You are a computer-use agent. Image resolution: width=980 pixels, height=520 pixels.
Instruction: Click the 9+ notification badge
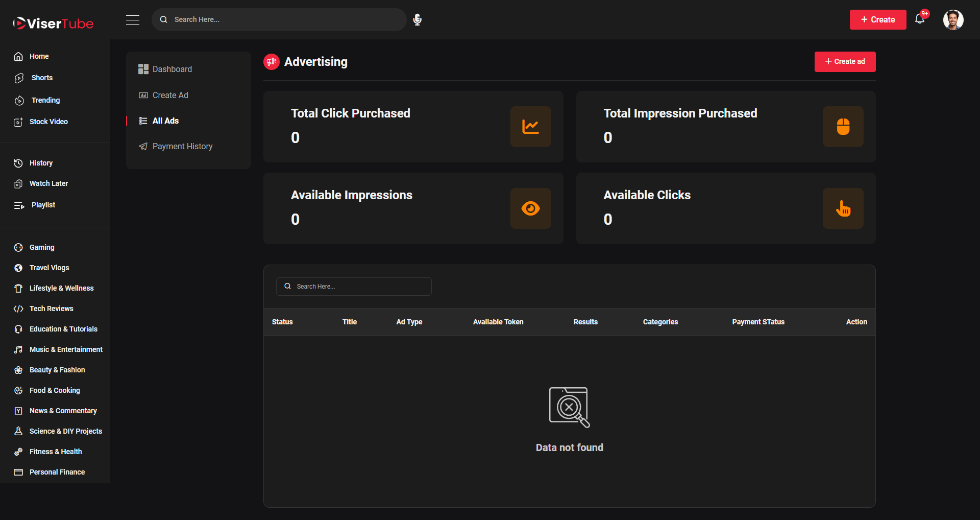[925, 14]
